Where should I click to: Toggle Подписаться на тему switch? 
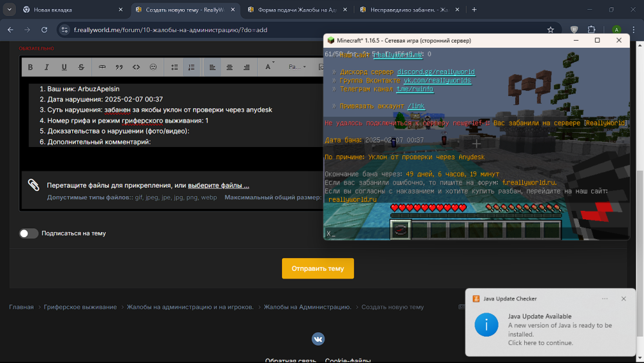click(29, 233)
